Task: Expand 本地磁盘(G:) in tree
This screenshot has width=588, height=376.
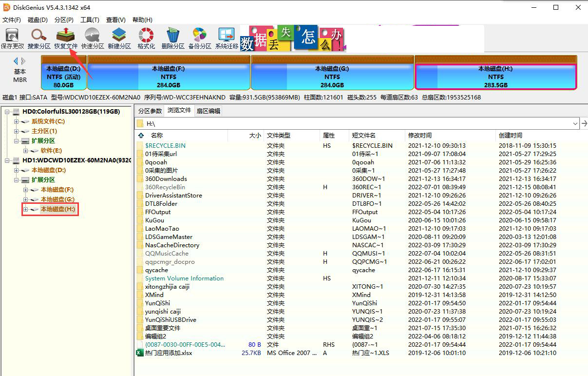Action: pyautogui.click(x=25, y=199)
